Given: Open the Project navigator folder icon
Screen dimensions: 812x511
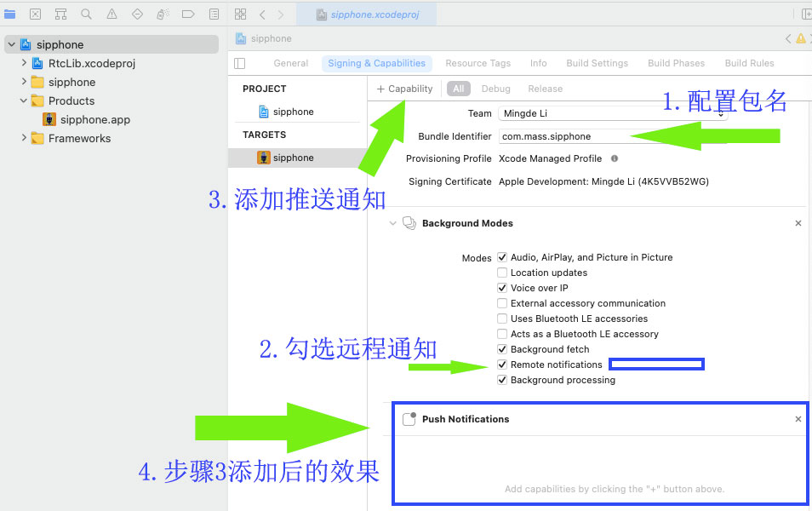Looking at the screenshot, I should (9, 14).
